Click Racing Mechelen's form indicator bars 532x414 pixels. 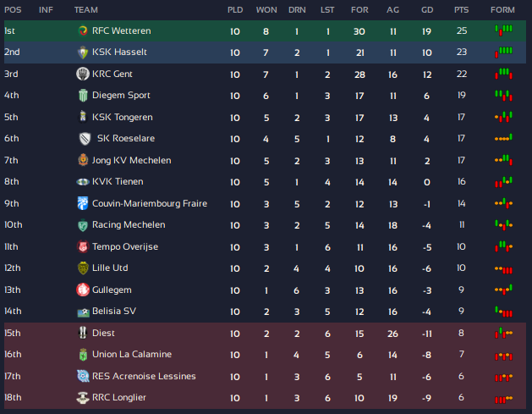click(503, 225)
